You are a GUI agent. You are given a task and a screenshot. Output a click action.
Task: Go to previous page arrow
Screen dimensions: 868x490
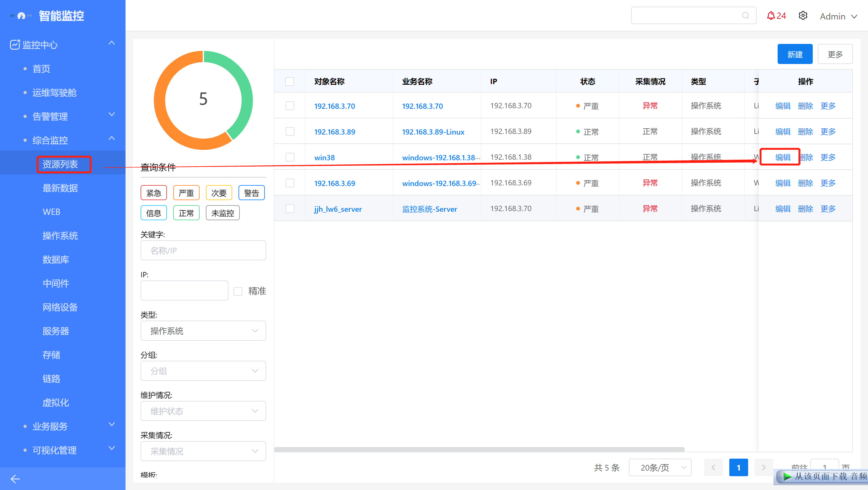[713, 467]
